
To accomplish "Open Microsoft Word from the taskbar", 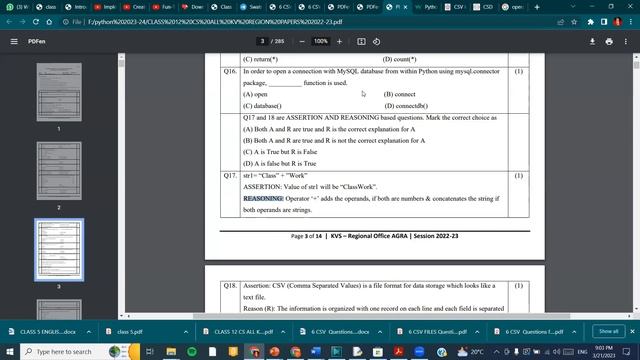I will (x=316, y=351).
